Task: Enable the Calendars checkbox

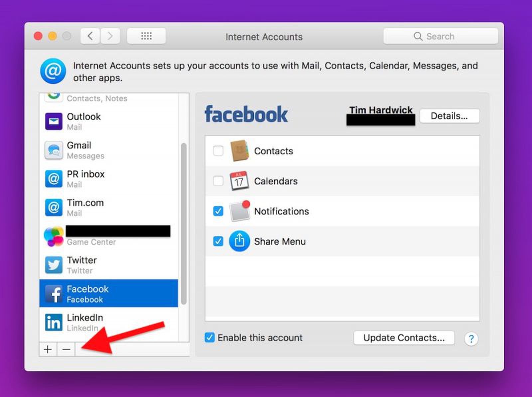Action: pyautogui.click(x=218, y=181)
